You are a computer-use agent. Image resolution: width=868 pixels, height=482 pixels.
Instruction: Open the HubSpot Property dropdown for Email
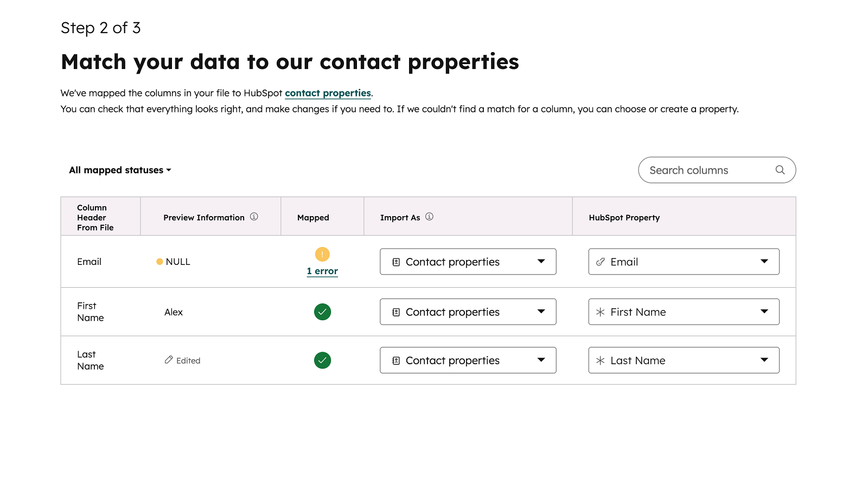(765, 261)
